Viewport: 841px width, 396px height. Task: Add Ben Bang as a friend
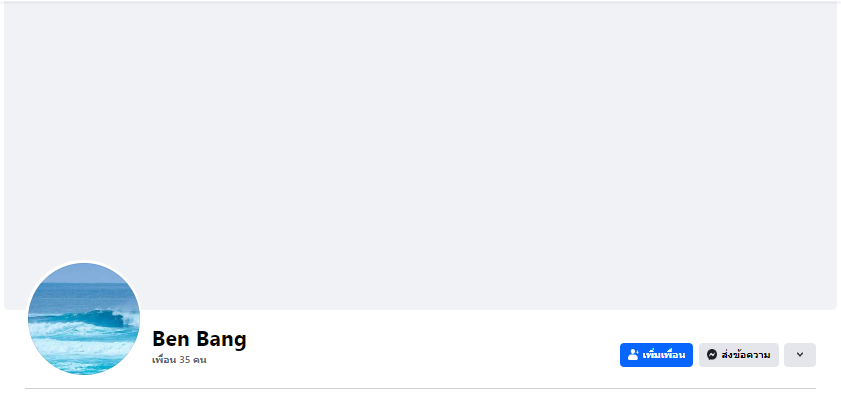pyautogui.click(x=656, y=355)
